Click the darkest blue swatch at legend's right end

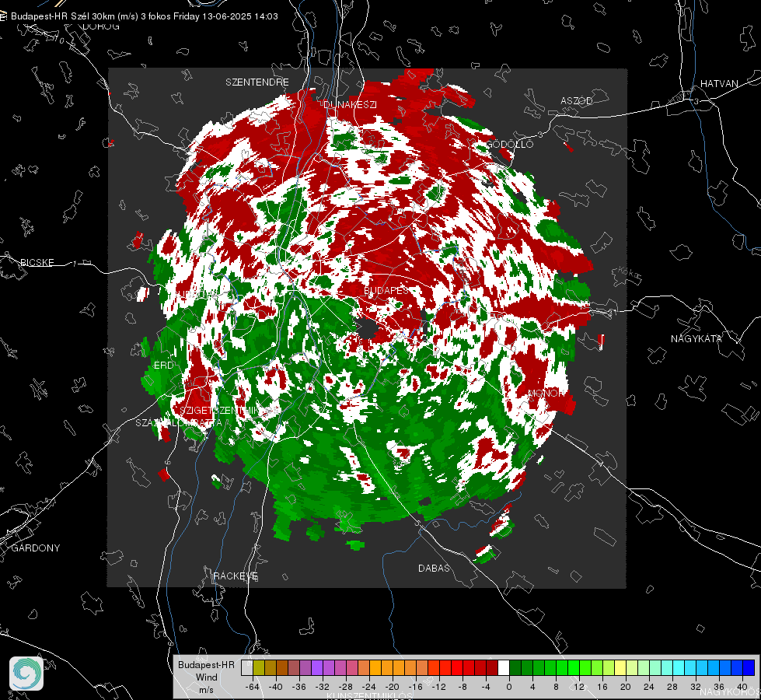pyautogui.click(x=749, y=667)
